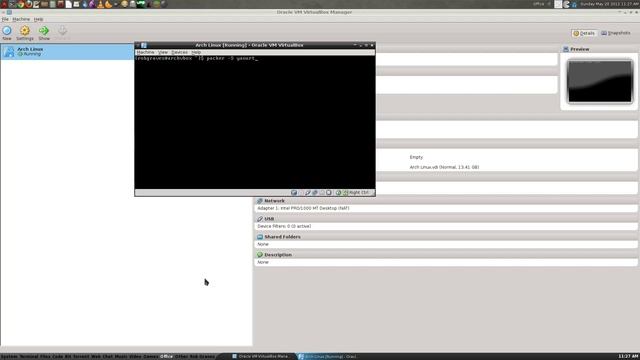640x360 pixels.
Task: Open the Description section heading
Action: point(278,255)
